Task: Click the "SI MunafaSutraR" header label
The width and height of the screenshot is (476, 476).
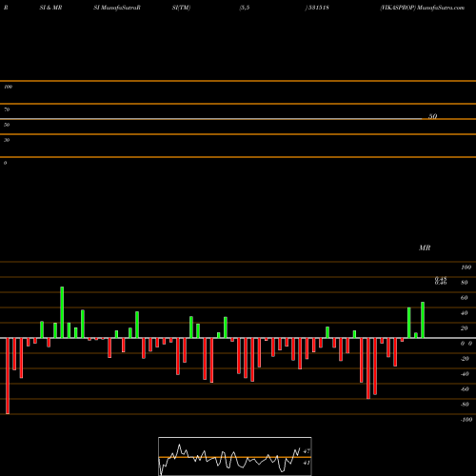Action: [117, 8]
